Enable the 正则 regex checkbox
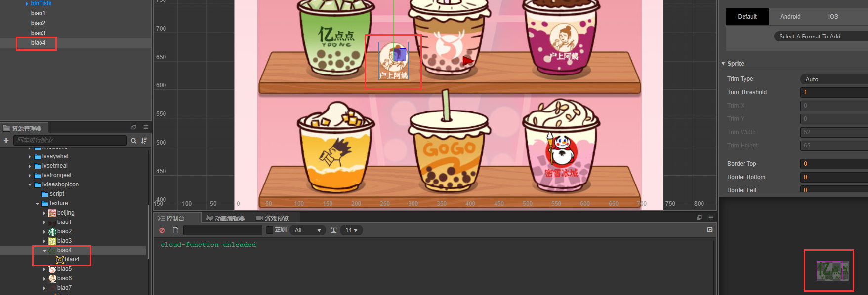This screenshot has height=295, width=868. [269, 230]
